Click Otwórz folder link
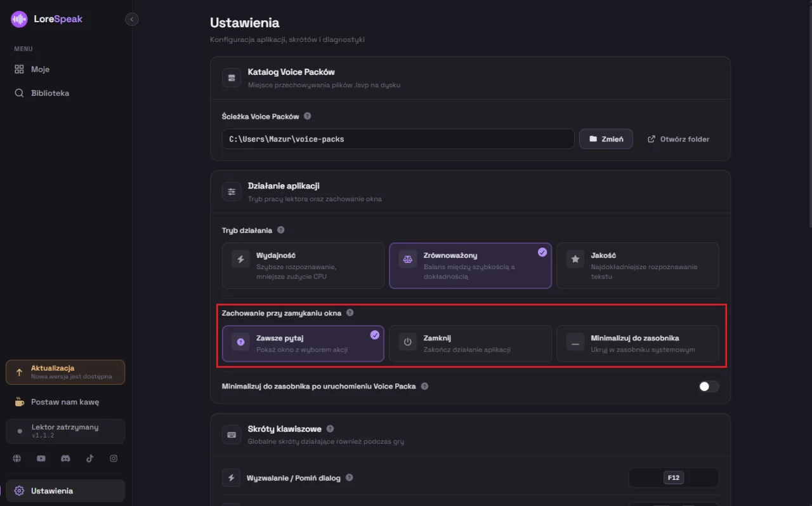This screenshot has height=506, width=812. pos(678,139)
